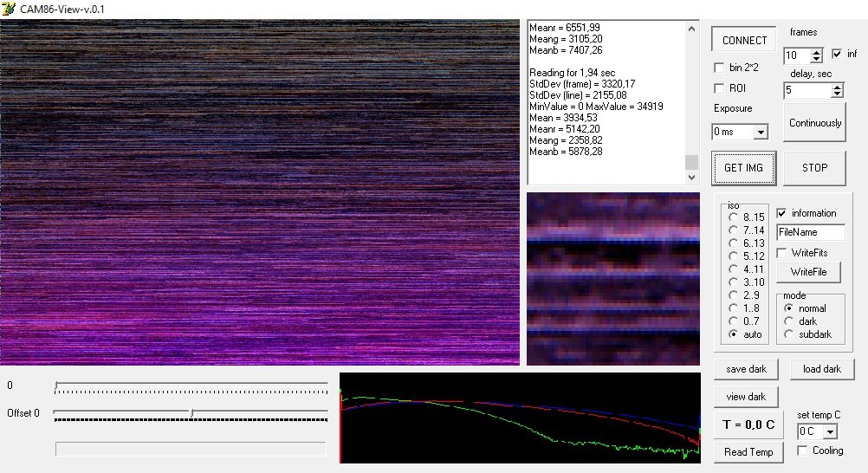
Task: Select iso 1..8 radio option
Action: (x=734, y=308)
